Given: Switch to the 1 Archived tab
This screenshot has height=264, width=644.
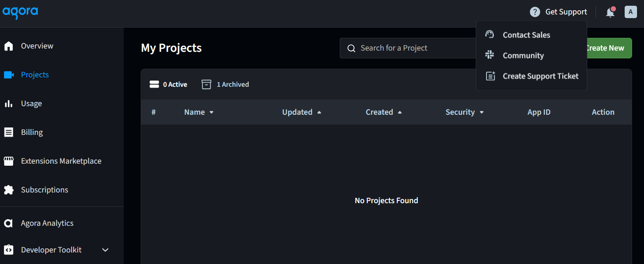Looking at the screenshot, I should click(x=225, y=84).
